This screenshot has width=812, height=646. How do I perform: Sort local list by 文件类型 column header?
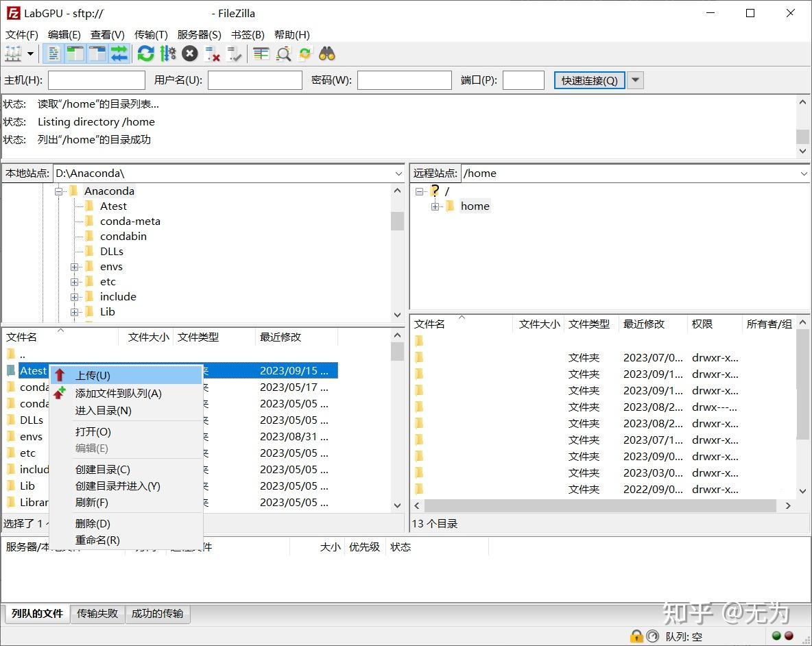[x=215, y=337]
